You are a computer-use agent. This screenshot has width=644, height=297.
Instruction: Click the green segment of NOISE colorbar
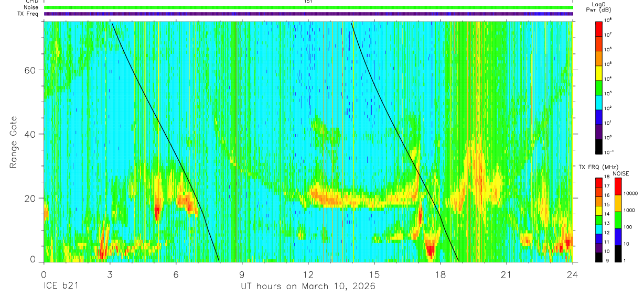pyautogui.click(x=618, y=220)
